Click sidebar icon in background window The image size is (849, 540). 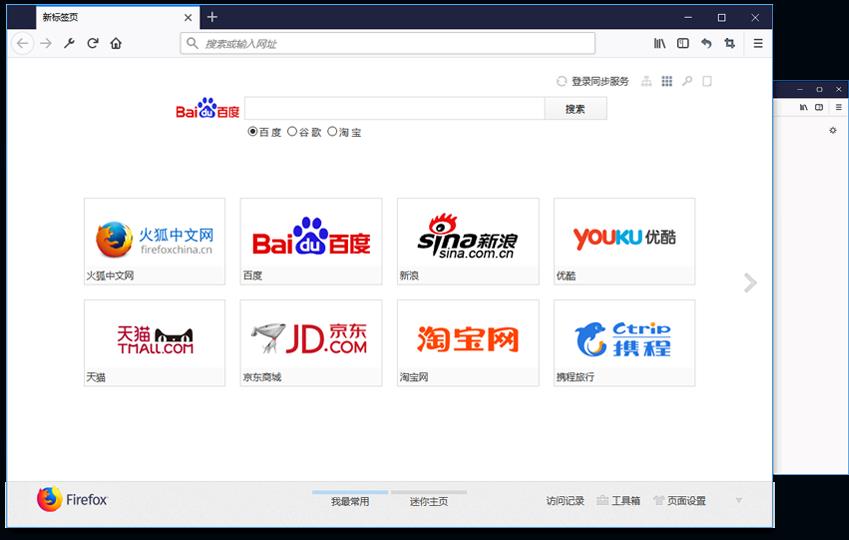tap(819, 107)
